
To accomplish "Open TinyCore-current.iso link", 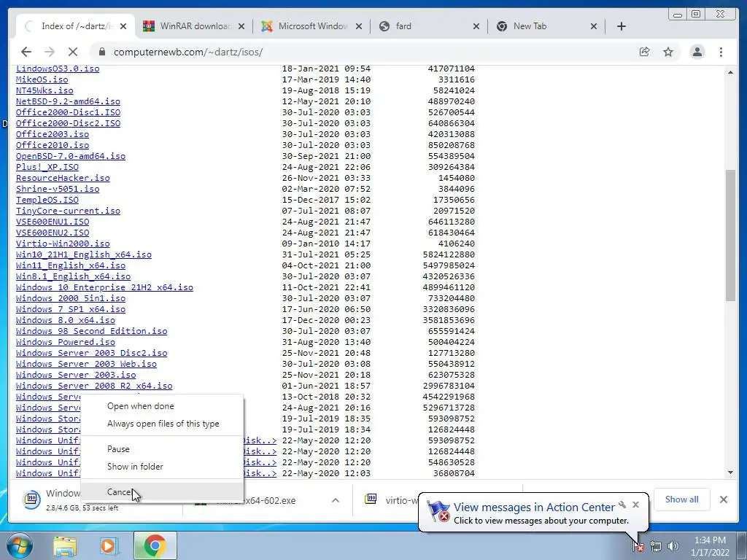I will pyautogui.click(x=68, y=211).
